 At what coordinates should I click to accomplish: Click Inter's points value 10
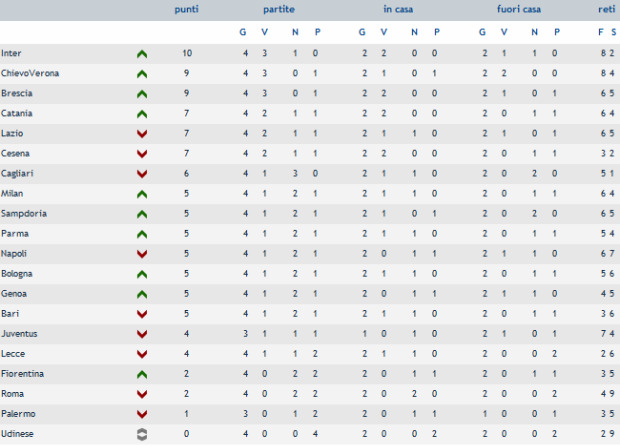click(187, 53)
